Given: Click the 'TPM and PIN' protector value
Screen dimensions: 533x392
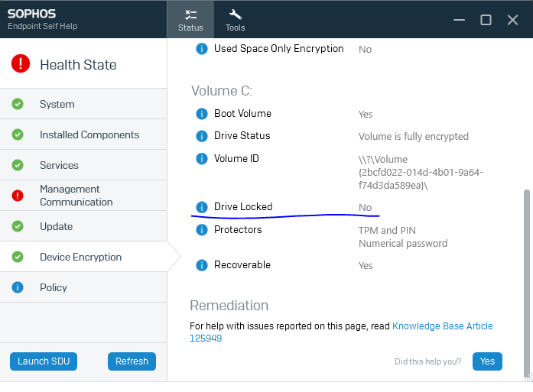Looking at the screenshot, I should pos(387,231).
